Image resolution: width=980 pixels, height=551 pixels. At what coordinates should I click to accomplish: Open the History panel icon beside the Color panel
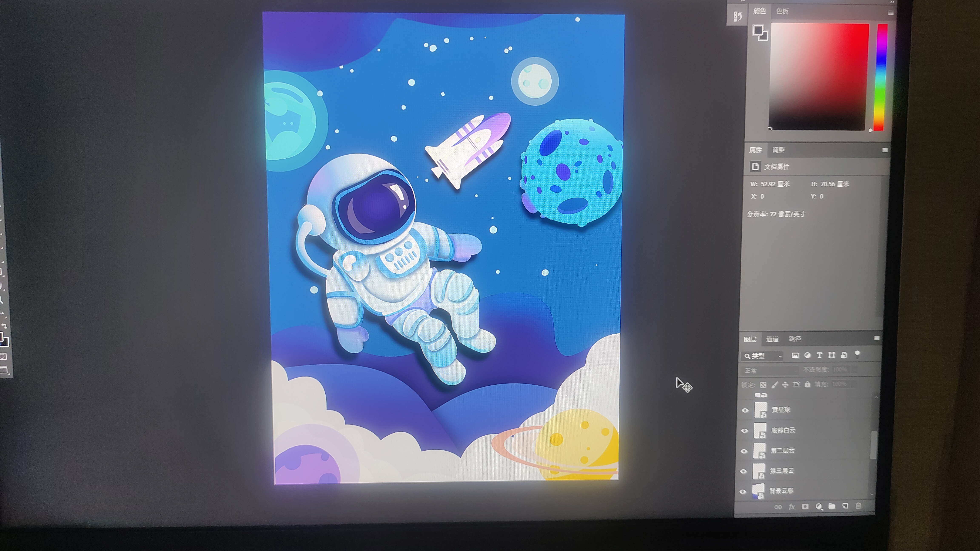[738, 17]
